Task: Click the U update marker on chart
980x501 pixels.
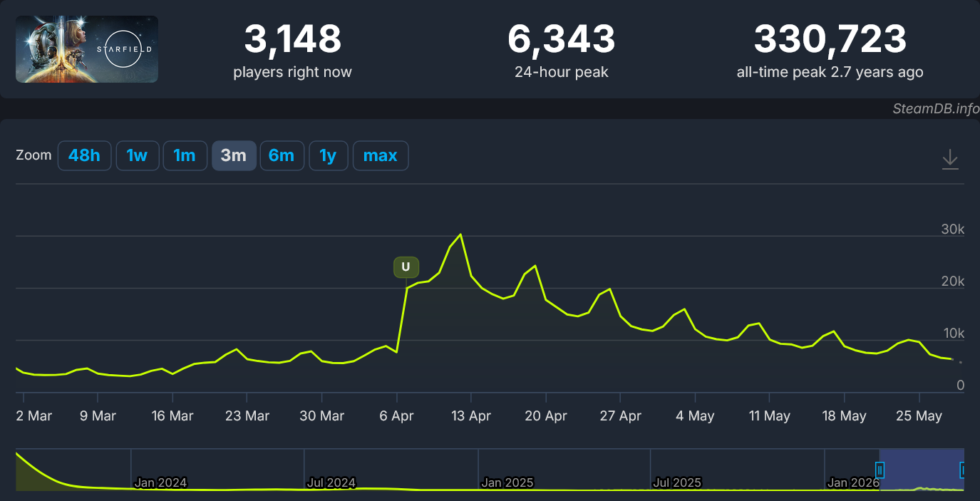Action: 406,267
